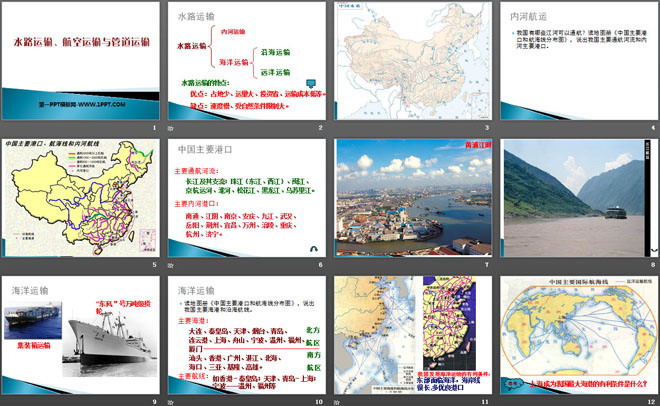
Task: Click slide number 10 label
Action: point(319,402)
